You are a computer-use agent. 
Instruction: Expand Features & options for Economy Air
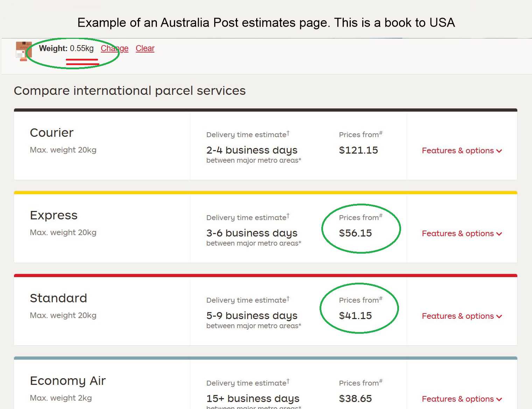click(462, 399)
